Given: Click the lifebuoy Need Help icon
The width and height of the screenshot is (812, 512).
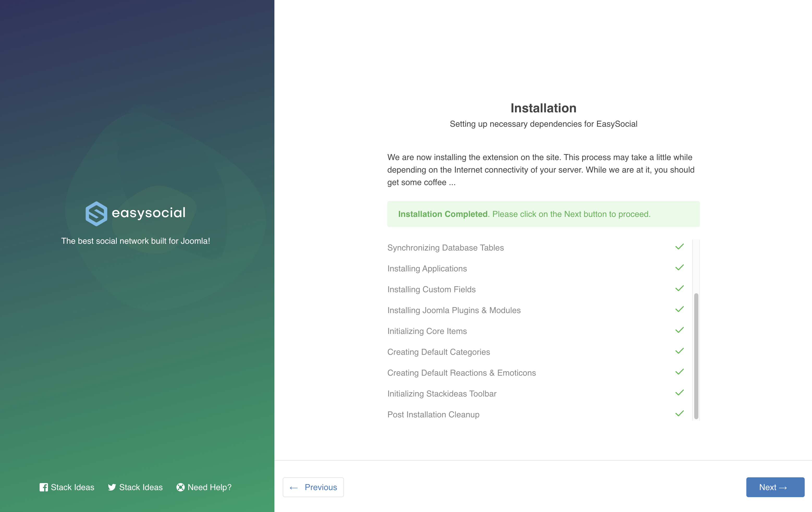Looking at the screenshot, I should pyautogui.click(x=180, y=487).
